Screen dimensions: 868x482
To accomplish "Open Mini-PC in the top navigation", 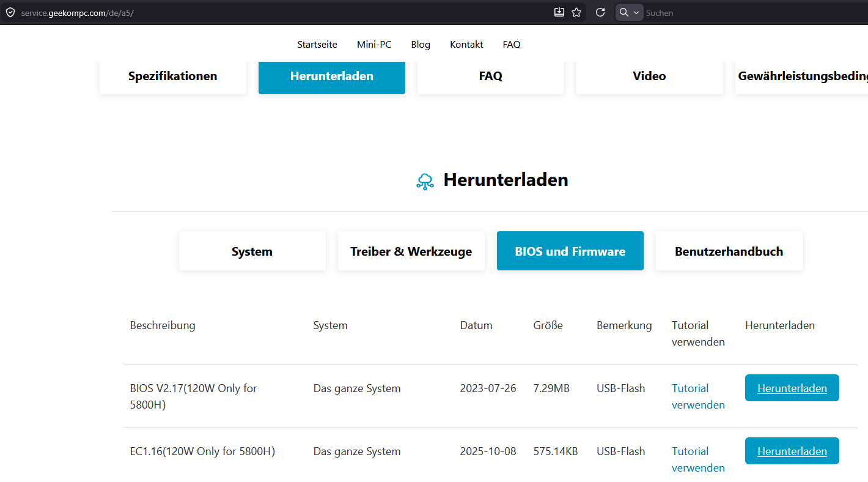I will click(x=374, y=45).
